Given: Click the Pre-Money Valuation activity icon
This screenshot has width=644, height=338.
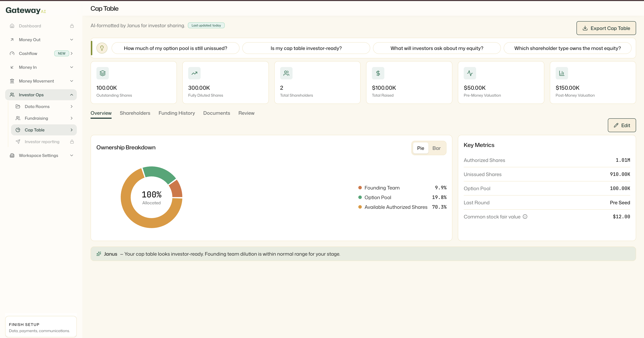Looking at the screenshot, I should 470,73.
